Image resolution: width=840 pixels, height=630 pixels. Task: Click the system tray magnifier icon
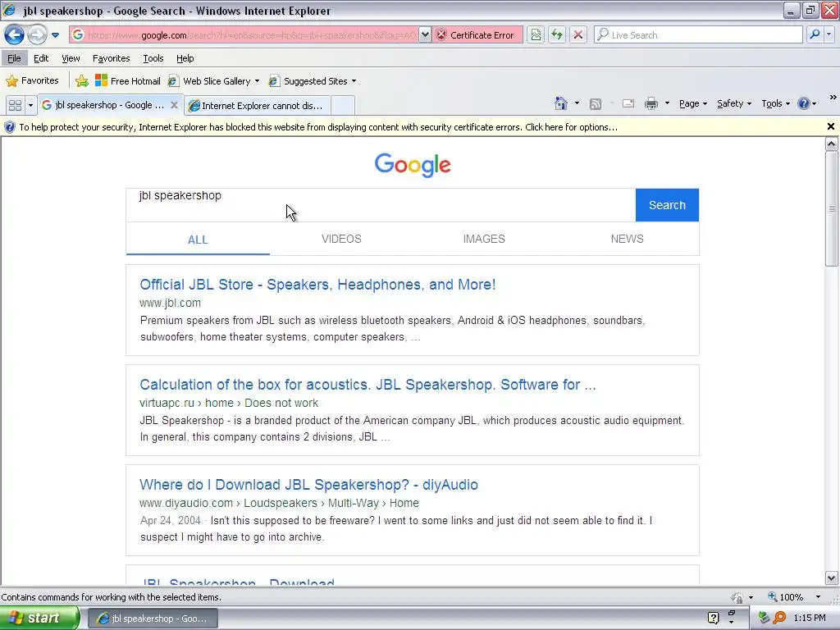tap(780, 618)
